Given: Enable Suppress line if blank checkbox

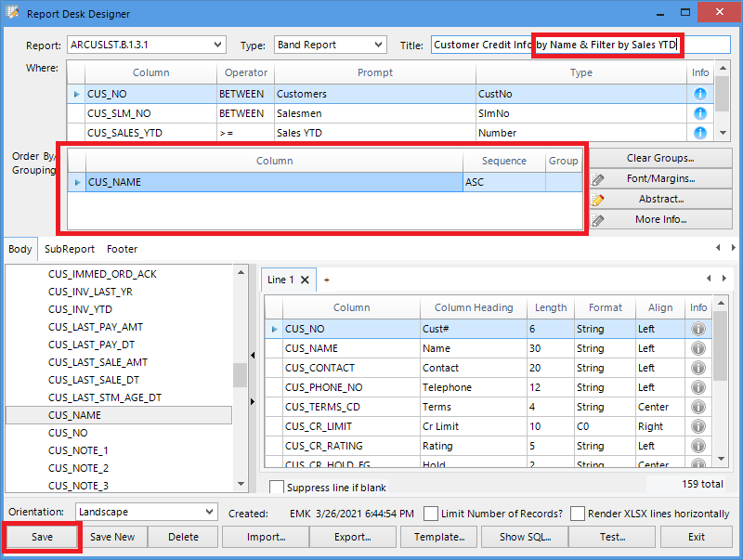Looking at the screenshot, I should (x=277, y=487).
